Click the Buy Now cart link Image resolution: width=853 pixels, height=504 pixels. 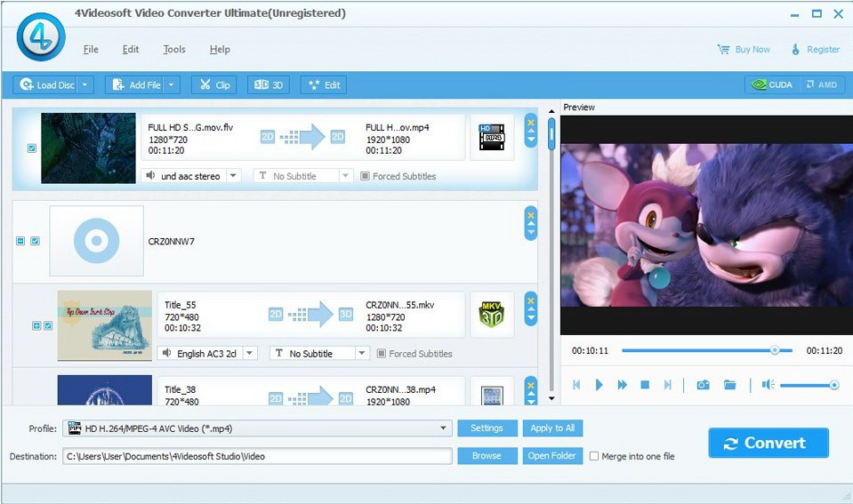[744, 50]
